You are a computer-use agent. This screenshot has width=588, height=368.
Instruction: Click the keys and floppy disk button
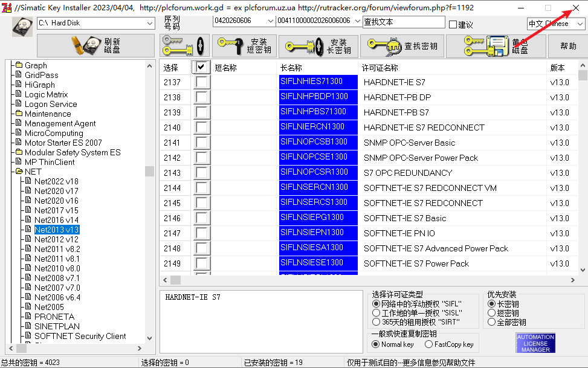coord(496,46)
